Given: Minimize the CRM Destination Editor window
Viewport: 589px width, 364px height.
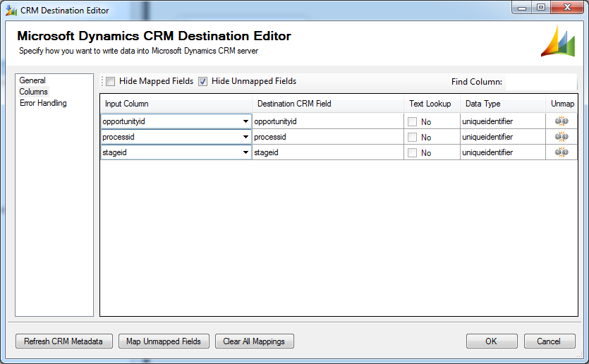Looking at the screenshot, I should 521,8.
